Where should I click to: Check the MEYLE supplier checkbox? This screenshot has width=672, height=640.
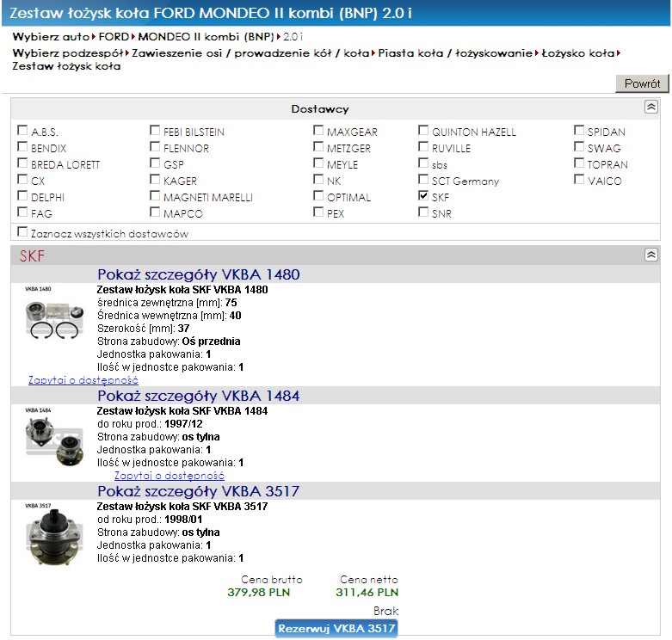(318, 163)
